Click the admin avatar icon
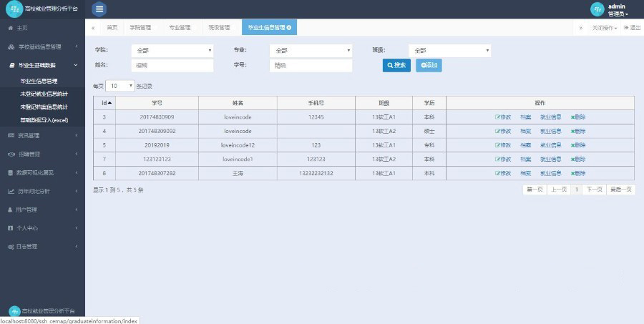The image size is (644, 324). [597, 9]
